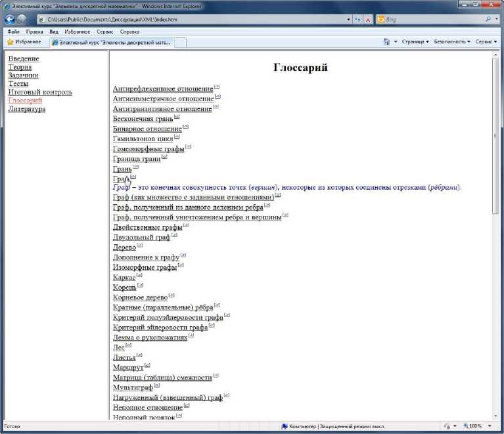Open the zoom level 100% dropdown

coord(490,426)
